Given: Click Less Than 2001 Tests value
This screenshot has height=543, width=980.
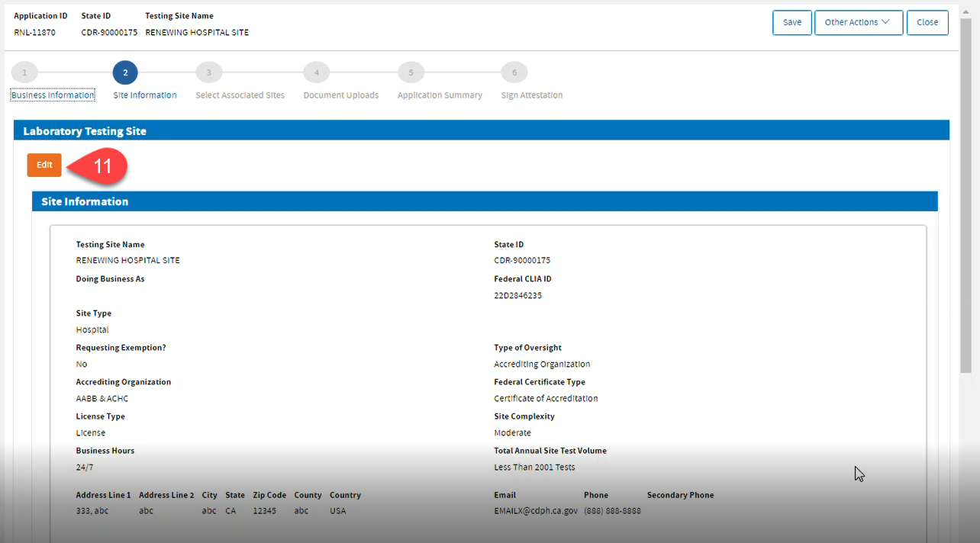Looking at the screenshot, I should coord(534,467).
